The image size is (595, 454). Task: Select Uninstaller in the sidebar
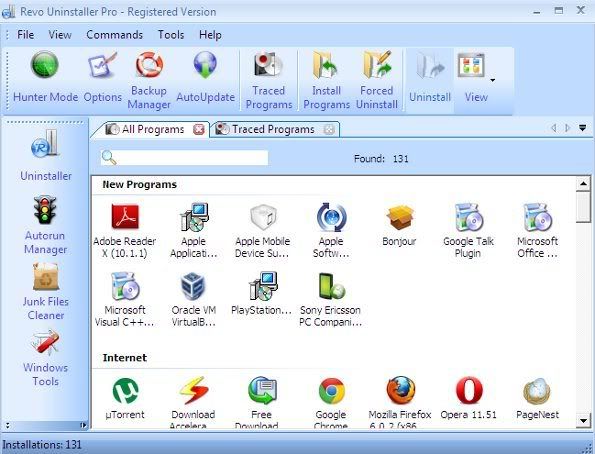tap(46, 156)
